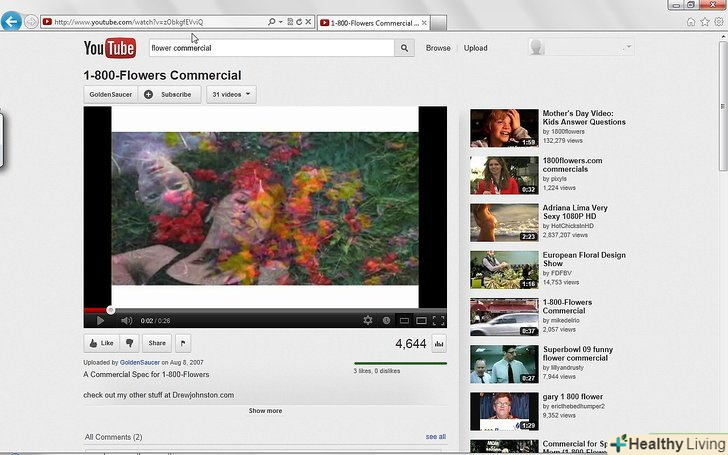
Task: Subscribe to the GoldenSaucer channel
Action: point(169,94)
